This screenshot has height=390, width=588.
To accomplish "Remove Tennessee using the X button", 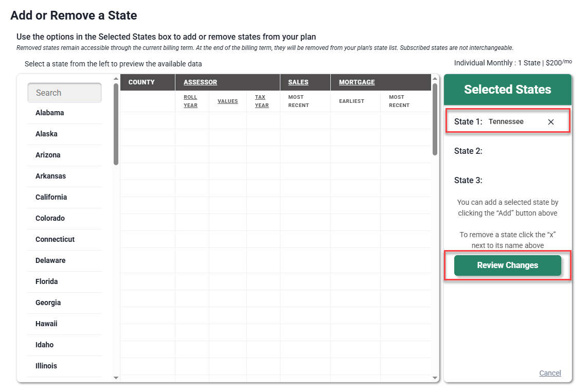I will [x=551, y=121].
